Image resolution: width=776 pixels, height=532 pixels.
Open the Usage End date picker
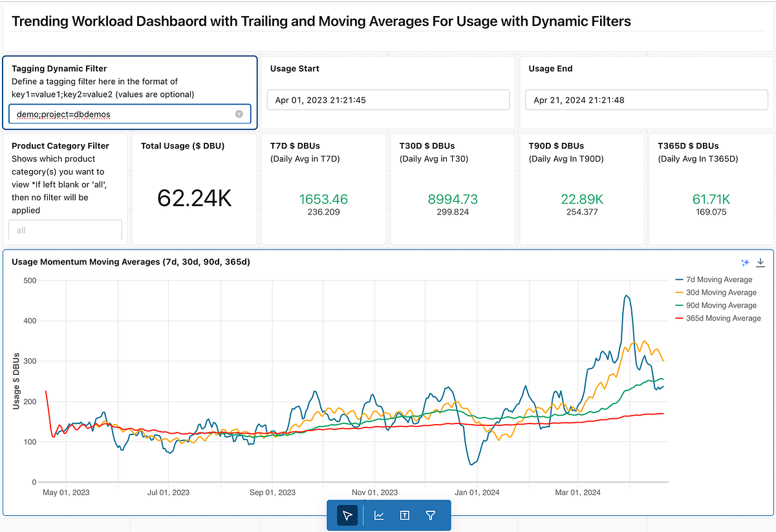tap(647, 100)
